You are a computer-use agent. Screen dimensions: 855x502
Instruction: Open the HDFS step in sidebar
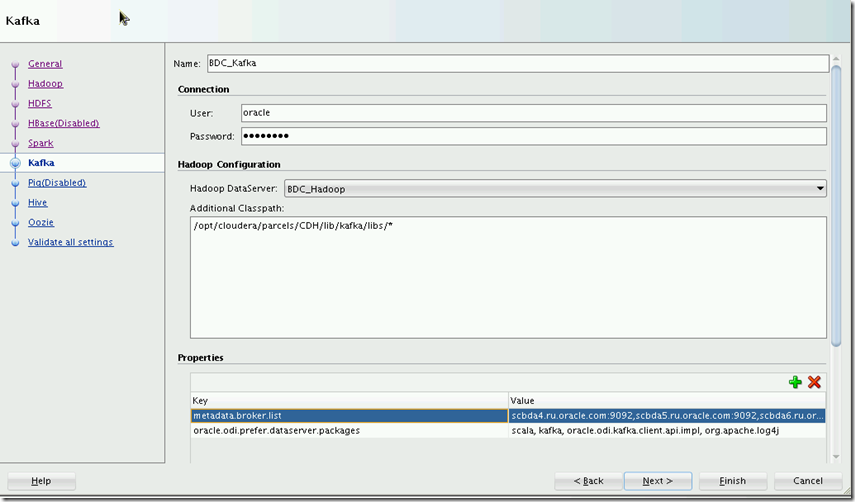tap(39, 103)
